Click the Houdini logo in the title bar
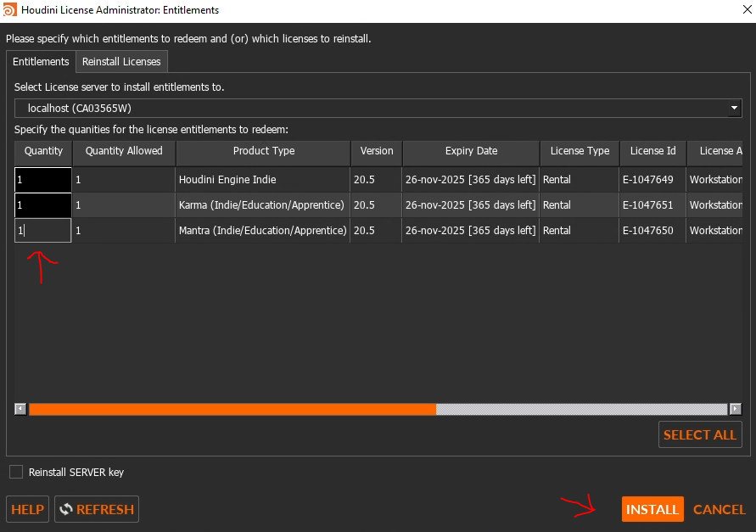This screenshot has width=756, height=532. (x=9, y=9)
